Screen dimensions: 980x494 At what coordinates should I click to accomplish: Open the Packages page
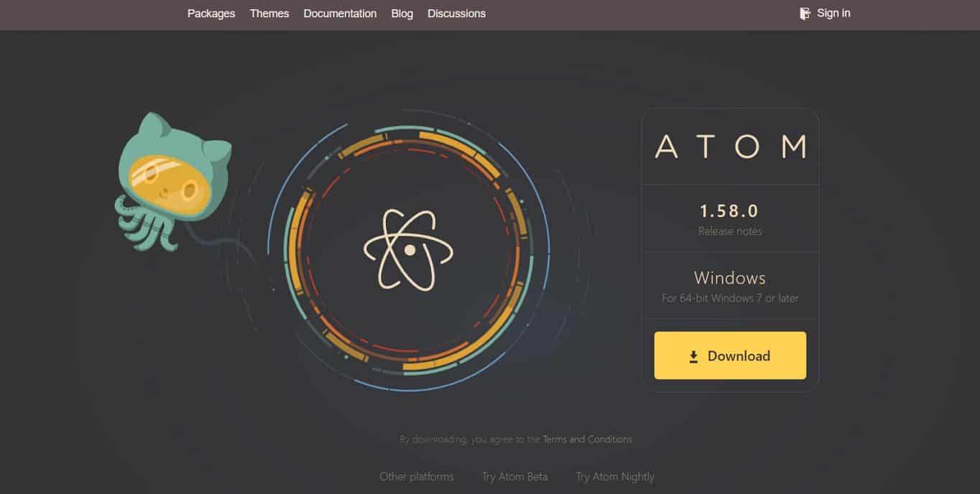211,14
